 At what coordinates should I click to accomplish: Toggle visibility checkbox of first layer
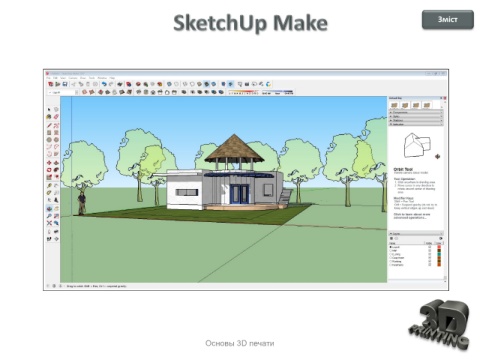pos(430,247)
